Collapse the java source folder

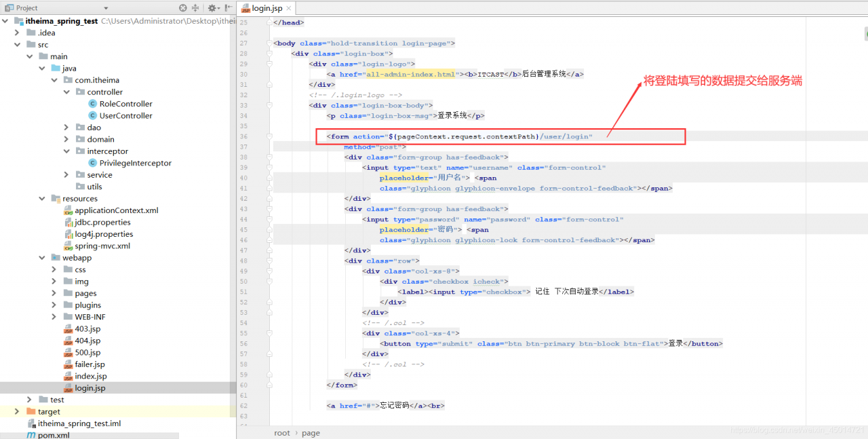(41, 69)
